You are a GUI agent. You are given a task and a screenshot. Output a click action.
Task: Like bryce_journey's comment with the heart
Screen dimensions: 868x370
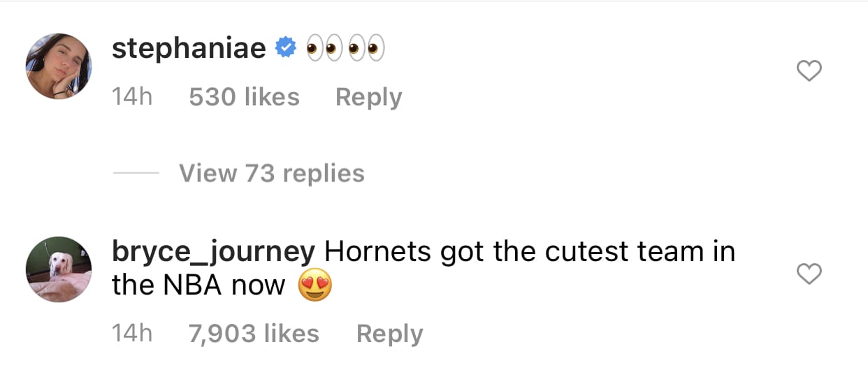pyautogui.click(x=809, y=275)
